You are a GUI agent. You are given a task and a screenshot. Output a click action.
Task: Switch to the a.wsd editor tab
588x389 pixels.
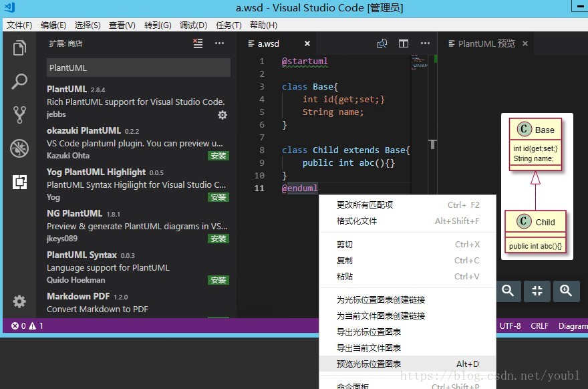(x=269, y=44)
